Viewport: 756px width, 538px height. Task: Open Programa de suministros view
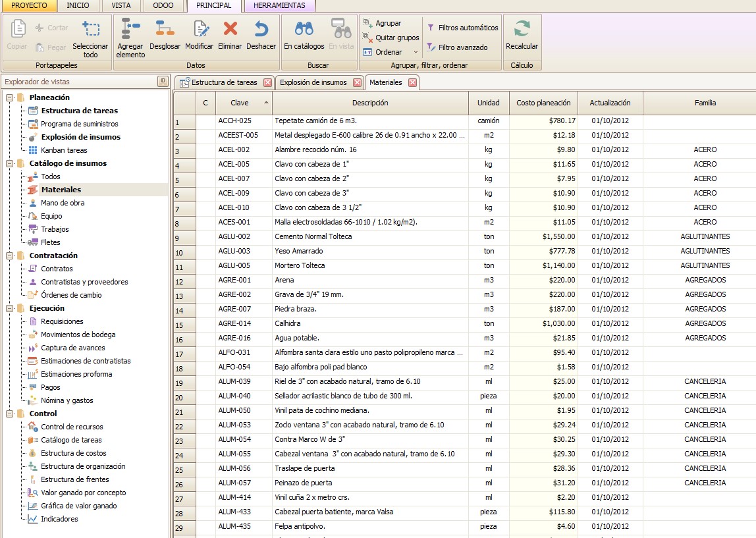80,124
